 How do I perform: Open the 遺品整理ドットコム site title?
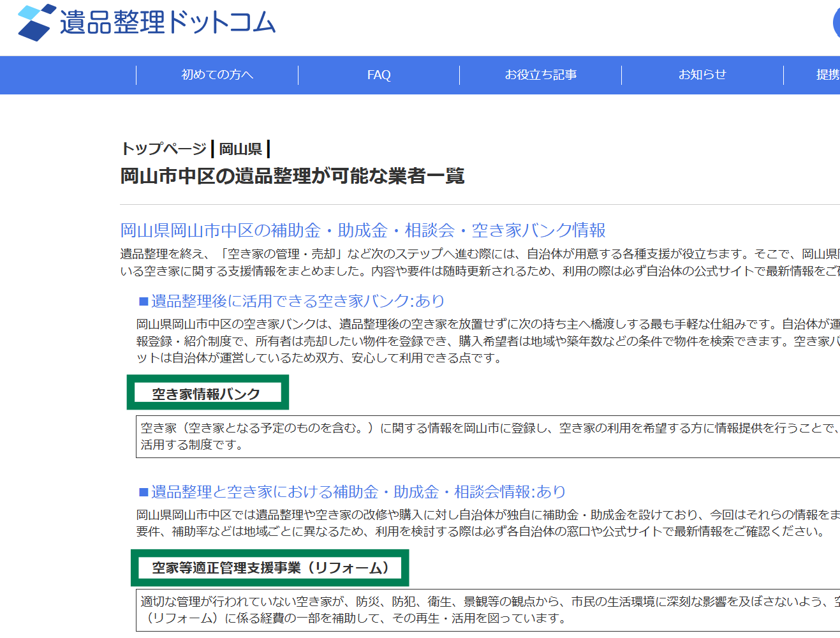[167, 23]
